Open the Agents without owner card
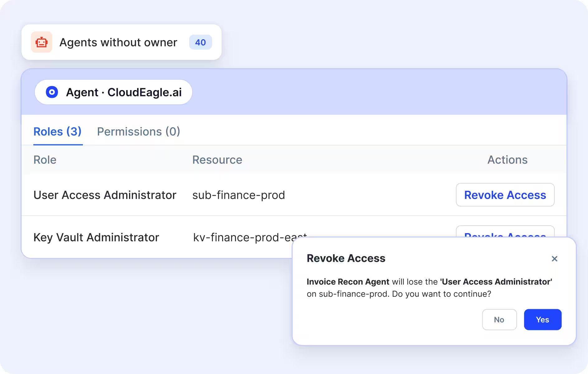588x374 pixels. coord(122,42)
